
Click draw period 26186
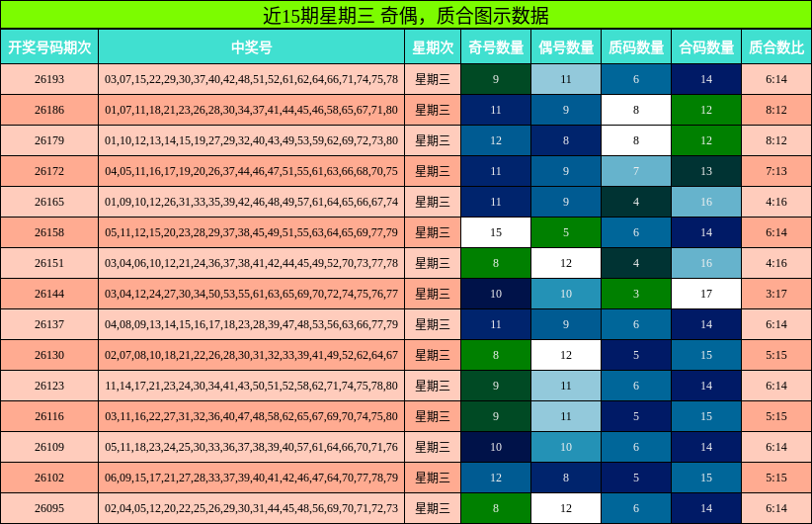[x=49, y=110]
